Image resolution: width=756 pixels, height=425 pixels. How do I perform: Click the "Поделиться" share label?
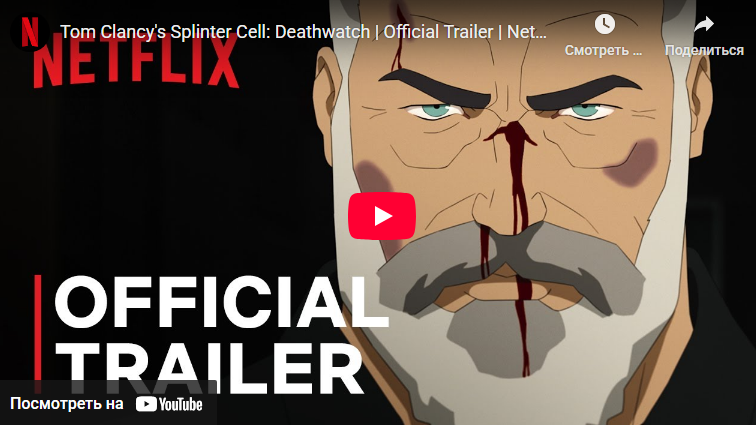point(704,50)
